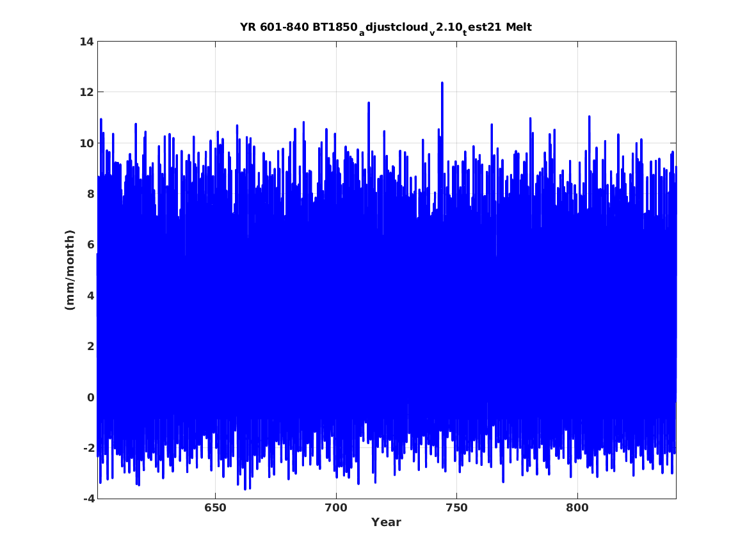Viewport: 747px width, 560px height.
Task: Click the y-axis tick label 4
Action: click(90, 295)
